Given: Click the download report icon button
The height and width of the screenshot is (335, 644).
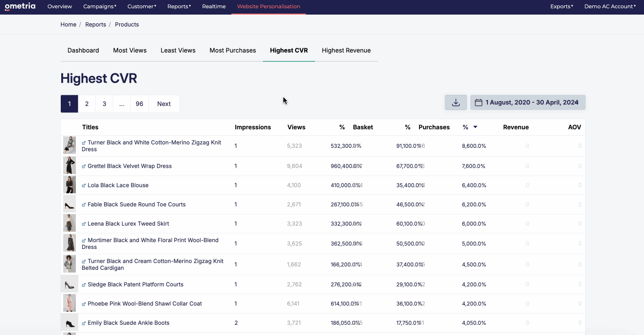Looking at the screenshot, I should (x=456, y=103).
